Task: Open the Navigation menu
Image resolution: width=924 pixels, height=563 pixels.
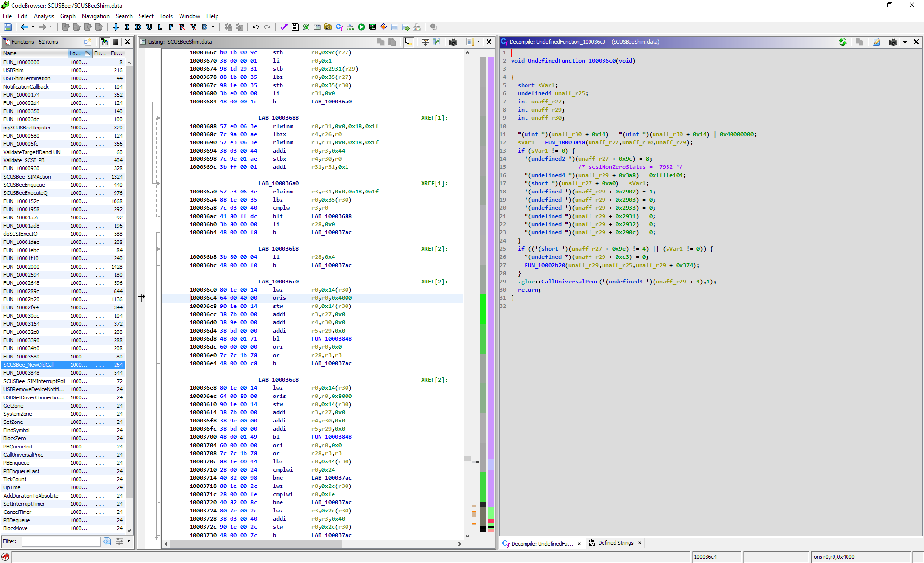Action: (95, 16)
